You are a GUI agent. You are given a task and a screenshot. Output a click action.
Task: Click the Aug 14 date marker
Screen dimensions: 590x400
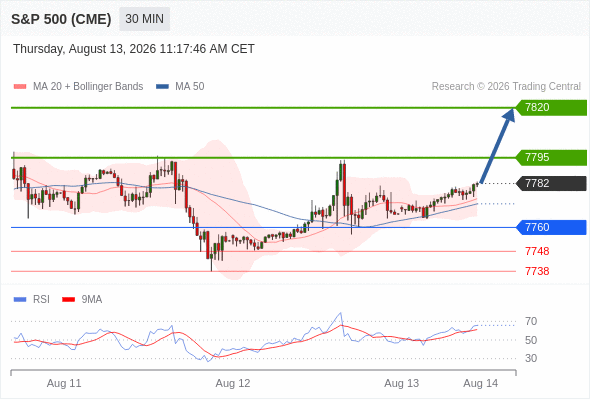(x=481, y=383)
